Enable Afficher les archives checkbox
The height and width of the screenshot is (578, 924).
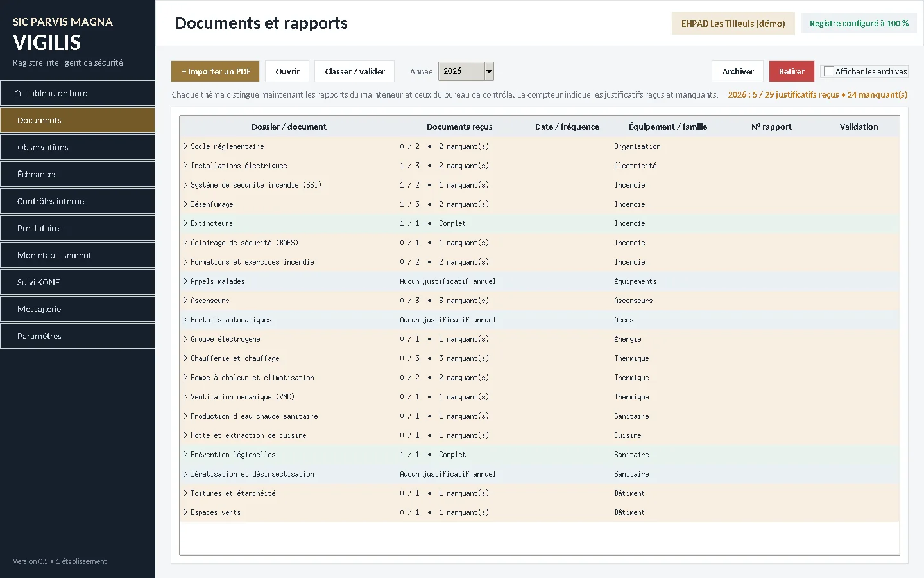828,71
